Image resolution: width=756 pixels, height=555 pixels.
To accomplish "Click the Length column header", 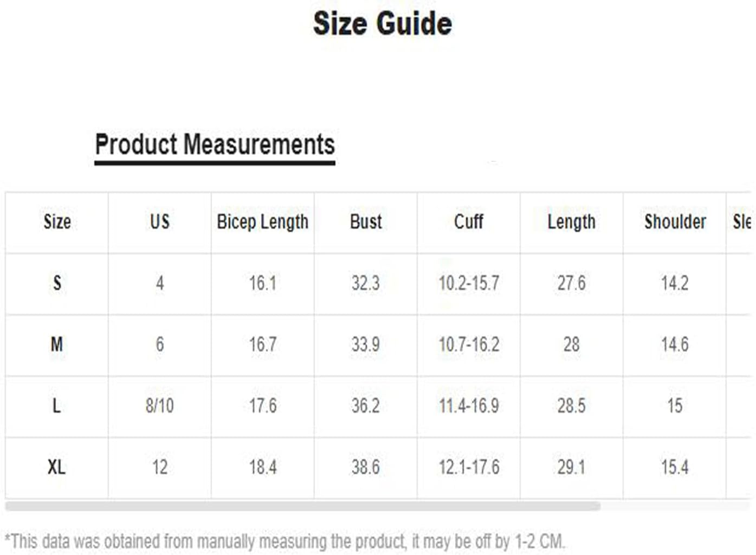I will pyautogui.click(x=572, y=222).
